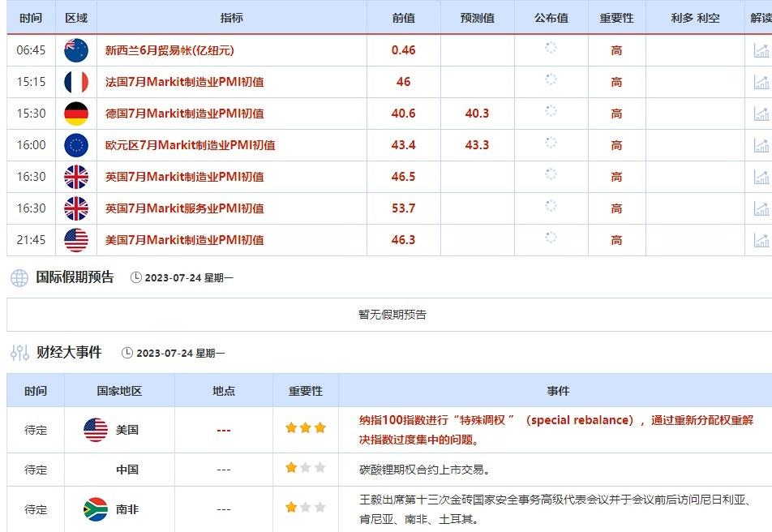Click the France flag icon
Screen dimensions: 772x532
[76, 82]
